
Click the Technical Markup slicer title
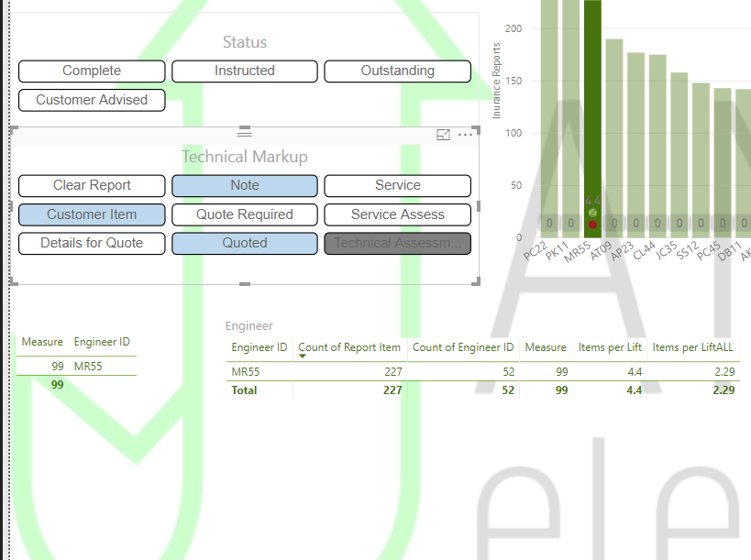click(245, 157)
